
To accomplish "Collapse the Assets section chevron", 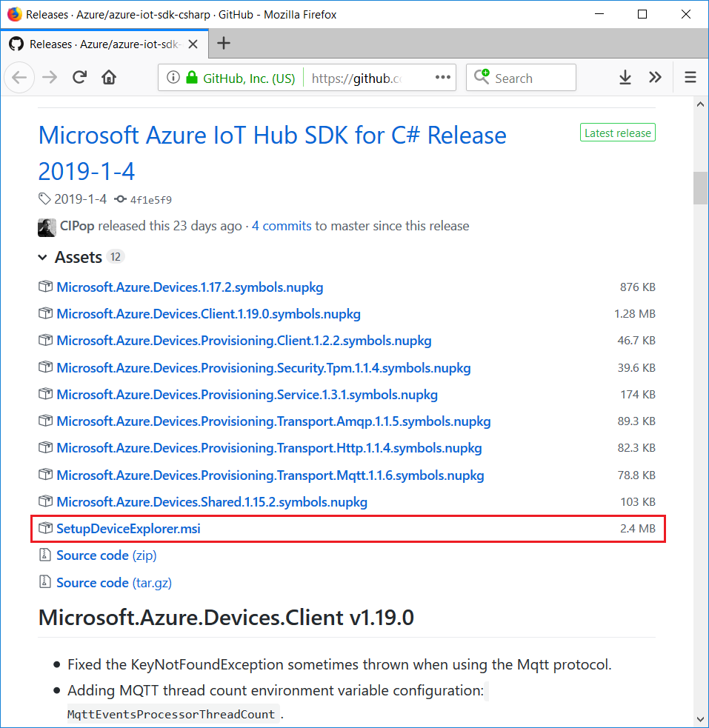I will [43, 257].
